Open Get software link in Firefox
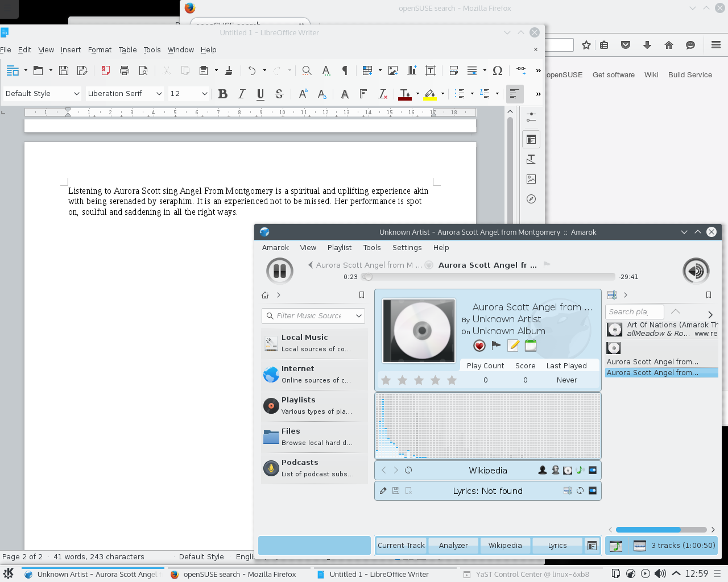The width and height of the screenshot is (728, 582). [614, 74]
